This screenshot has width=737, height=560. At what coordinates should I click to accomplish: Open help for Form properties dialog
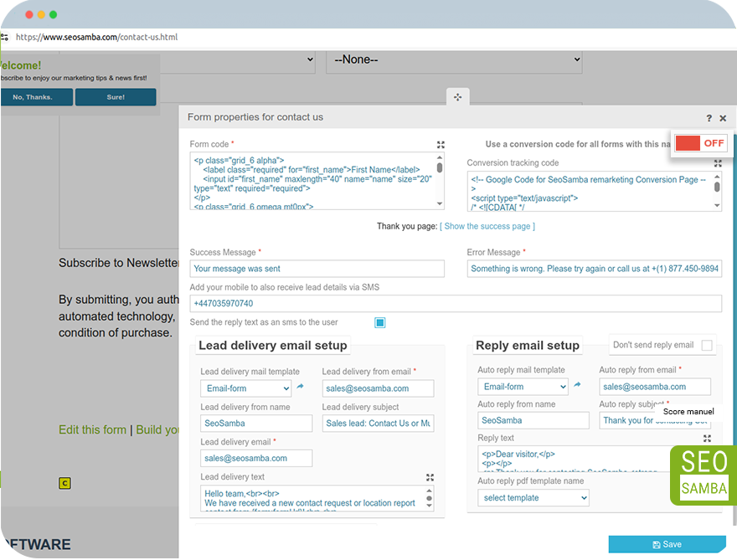coord(709,118)
